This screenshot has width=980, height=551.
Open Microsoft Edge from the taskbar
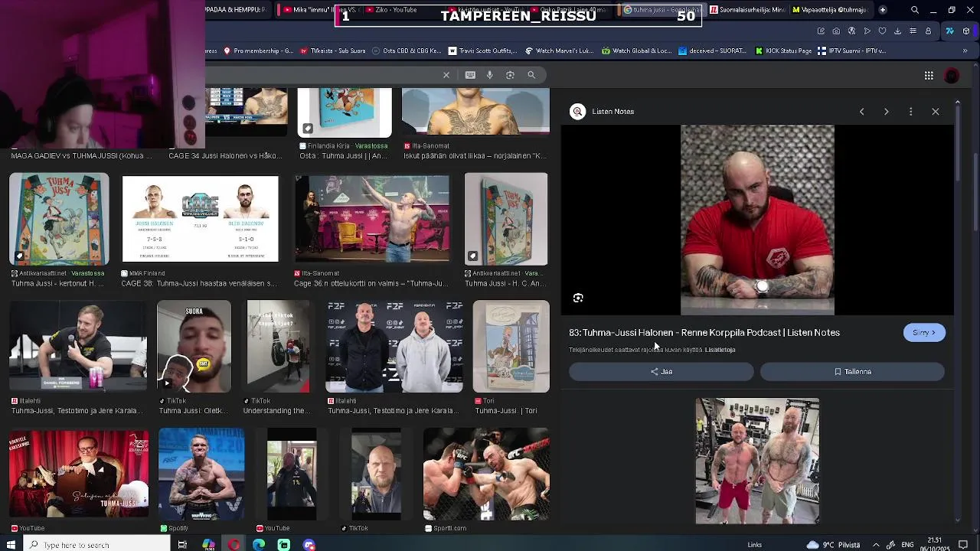[x=259, y=545]
